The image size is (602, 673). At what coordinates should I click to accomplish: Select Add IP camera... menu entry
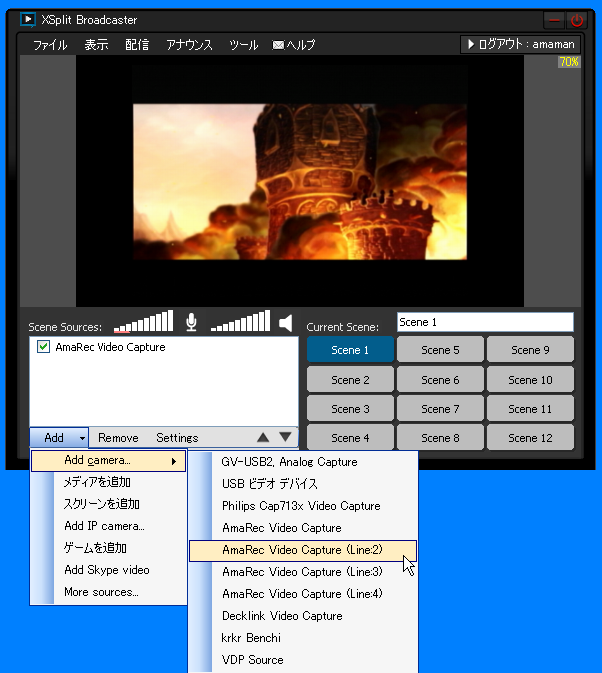pos(108,526)
